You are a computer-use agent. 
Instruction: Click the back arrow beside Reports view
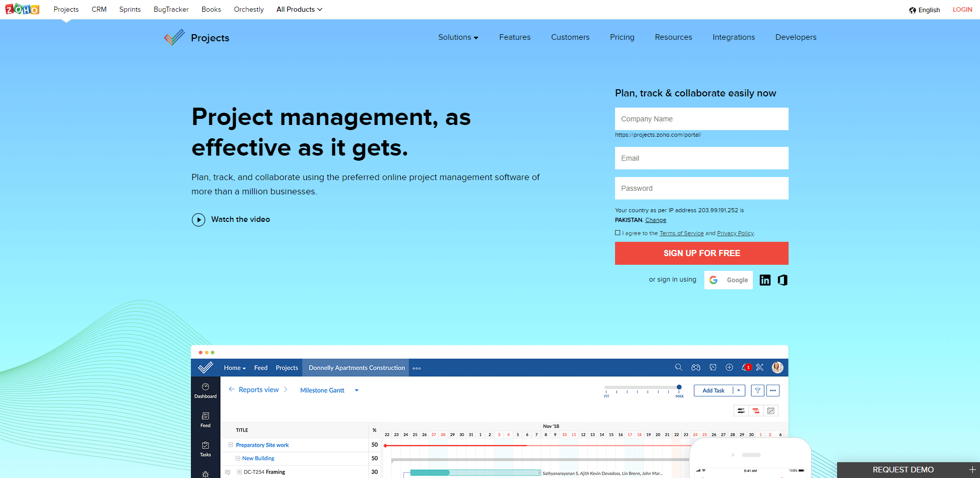[232, 389]
